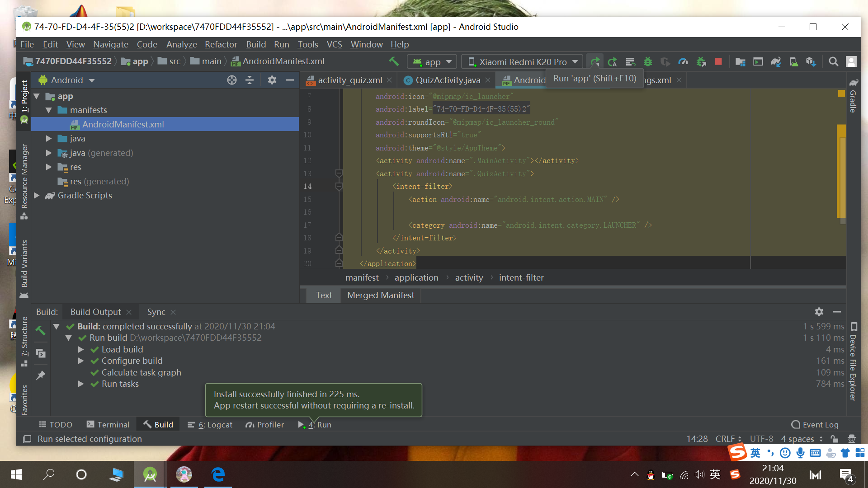Open the Refactor menu

221,44
